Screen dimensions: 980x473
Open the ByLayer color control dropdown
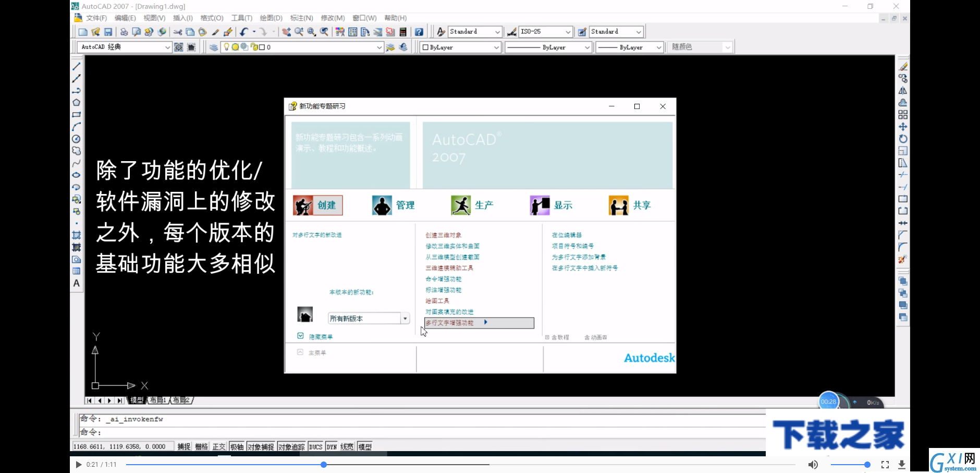pos(461,47)
